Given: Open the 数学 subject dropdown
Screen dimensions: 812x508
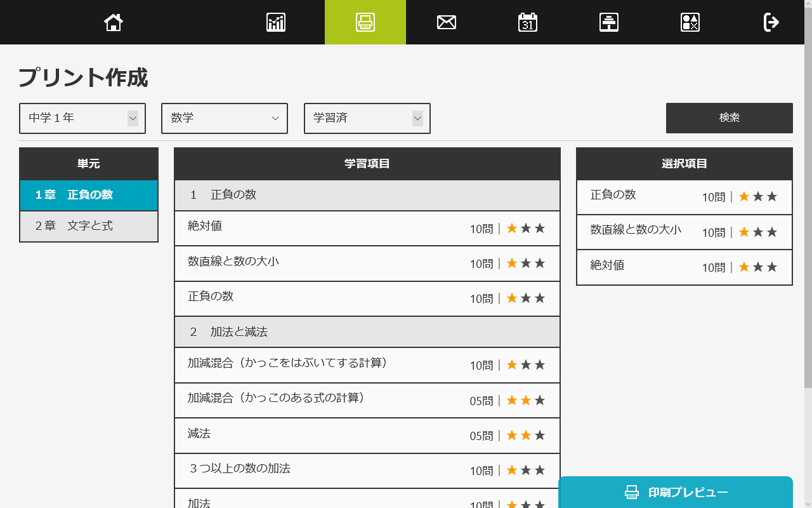Looking at the screenshot, I should click(225, 118).
